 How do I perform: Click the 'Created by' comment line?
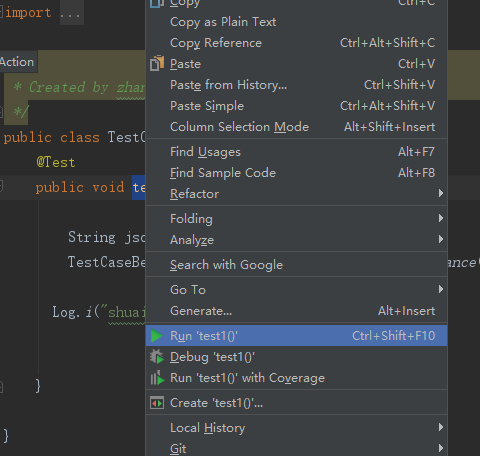(x=79, y=87)
